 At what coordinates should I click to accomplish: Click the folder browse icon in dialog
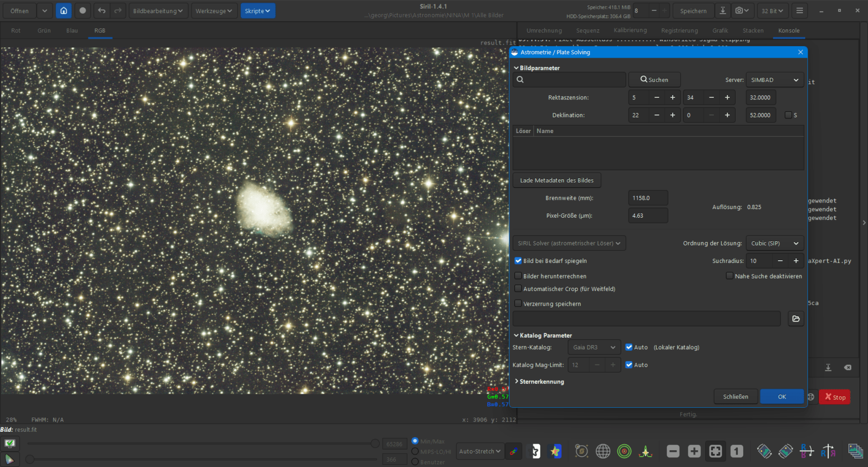click(795, 319)
